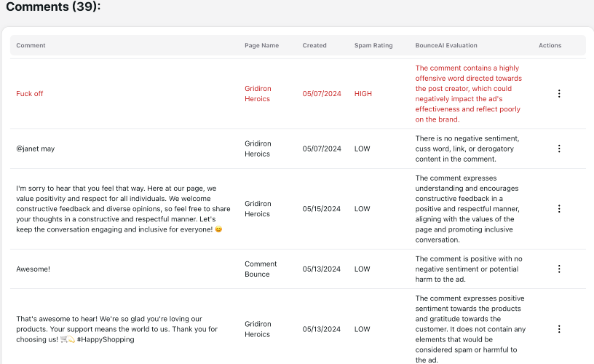Click the Page Name column header
The height and width of the screenshot is (364, 594).
point(261,45)
